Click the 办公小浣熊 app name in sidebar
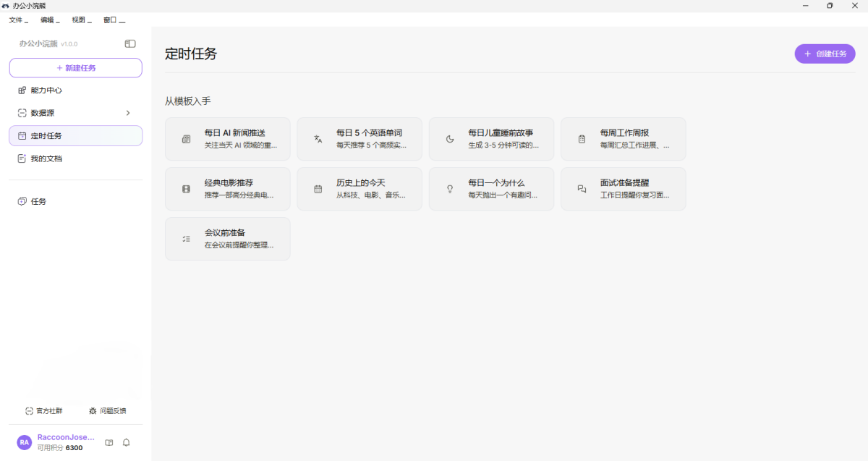 point(38,44)
